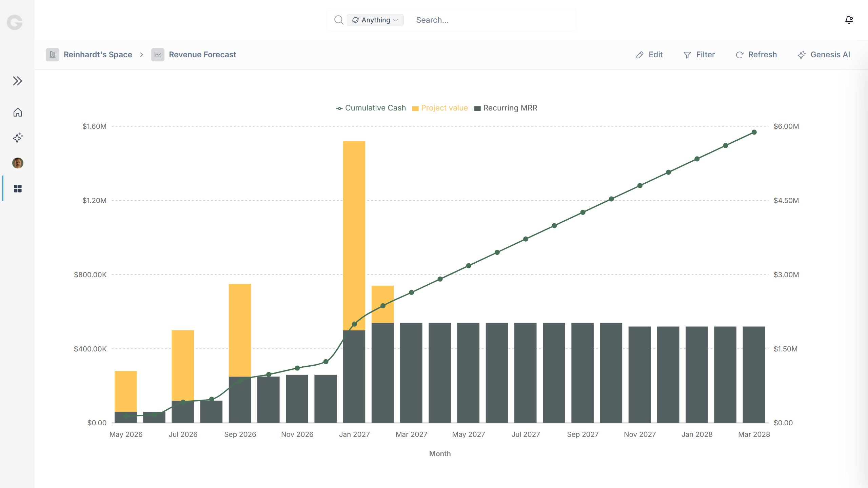
Task: Click the Revenue Forecast chart icon
Action: [158, 55]
